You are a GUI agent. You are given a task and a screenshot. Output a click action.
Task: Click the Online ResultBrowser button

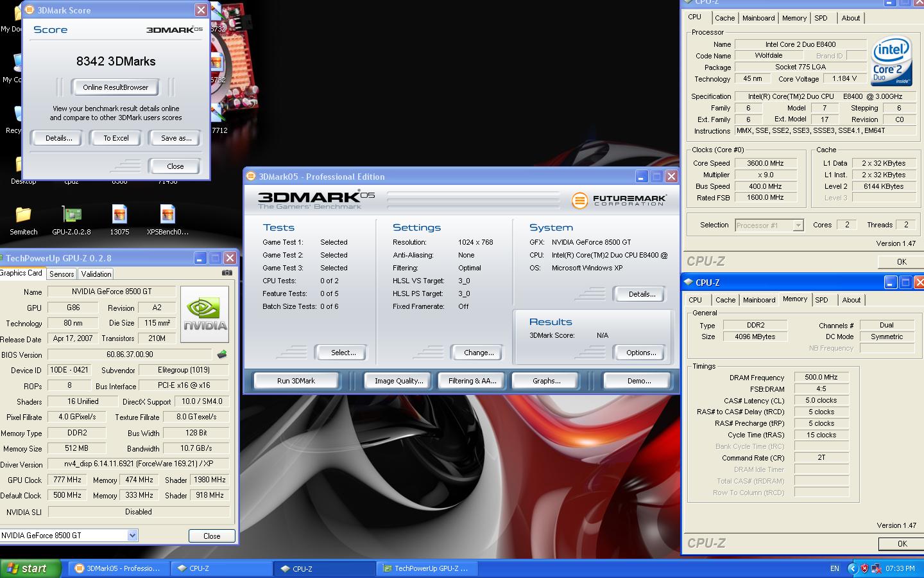116,87
